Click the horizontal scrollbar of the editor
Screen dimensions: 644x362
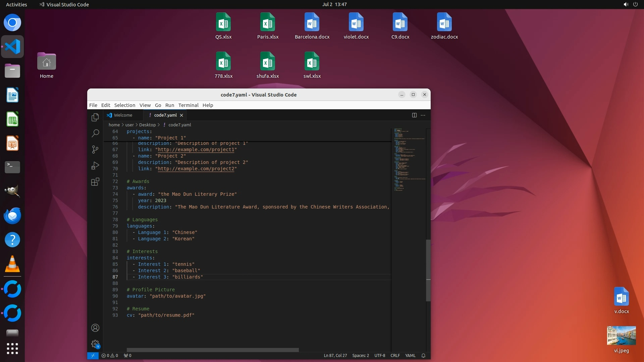213,350
